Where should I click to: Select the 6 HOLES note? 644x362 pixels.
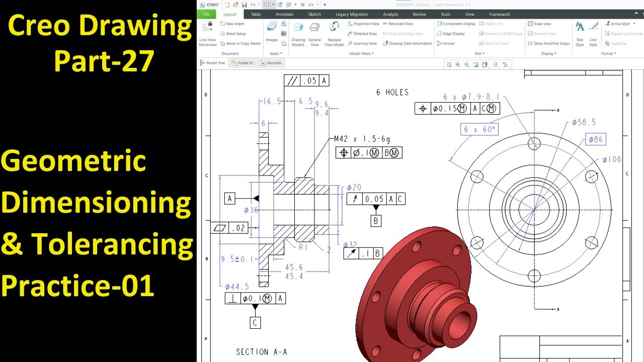[x=392, y=92]
